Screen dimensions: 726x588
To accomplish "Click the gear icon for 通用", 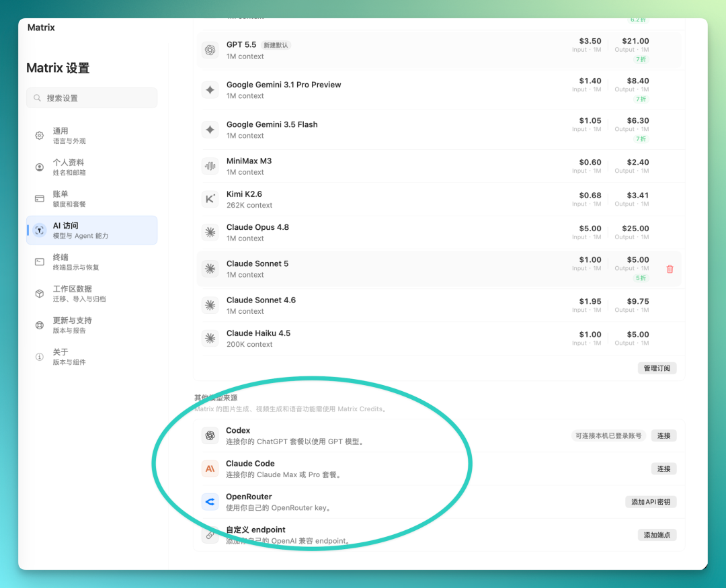I will 40,136.
